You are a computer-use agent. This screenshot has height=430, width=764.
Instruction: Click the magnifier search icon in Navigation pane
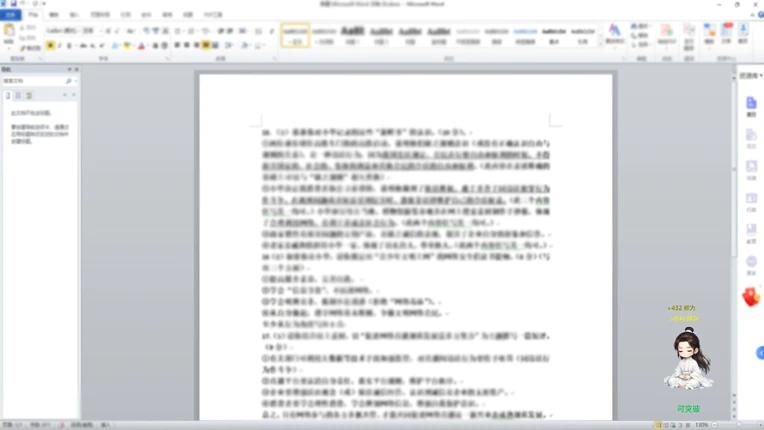[69, 81]
